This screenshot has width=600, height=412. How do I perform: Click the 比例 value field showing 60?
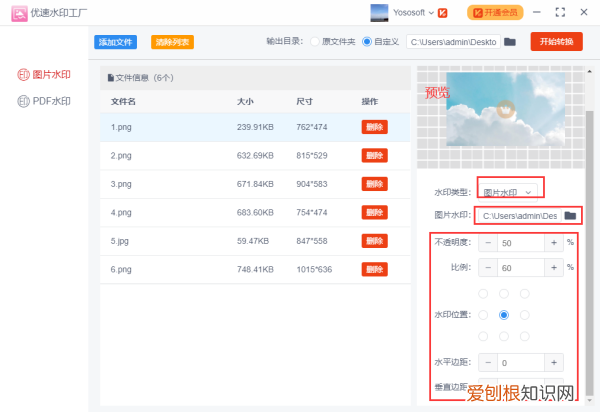[521, 268]
